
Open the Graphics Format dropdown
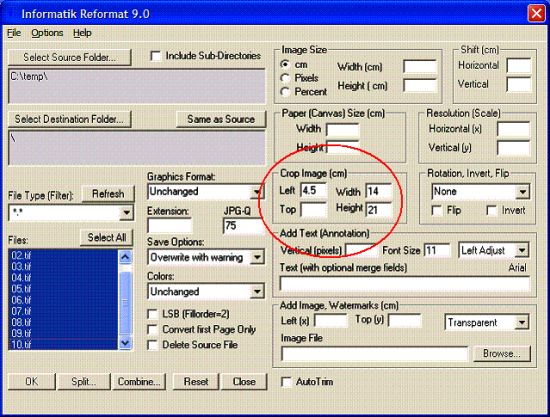(x=257, y=192)
